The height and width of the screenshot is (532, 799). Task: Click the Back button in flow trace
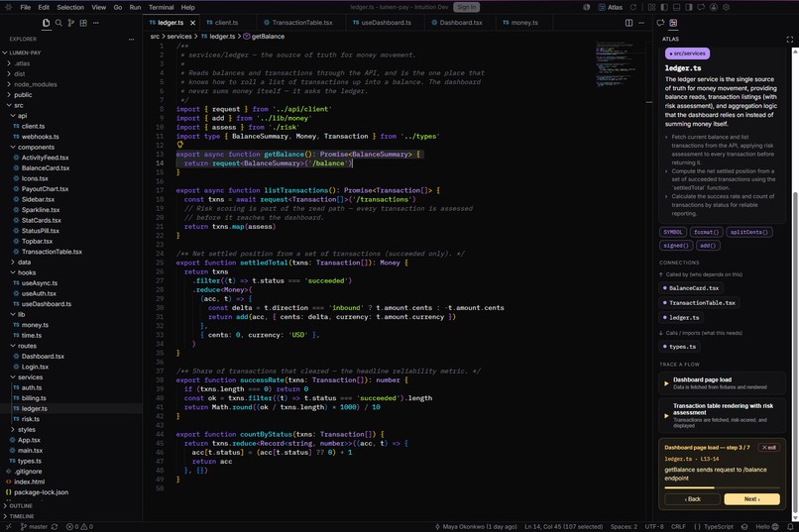tap(692, 499)
